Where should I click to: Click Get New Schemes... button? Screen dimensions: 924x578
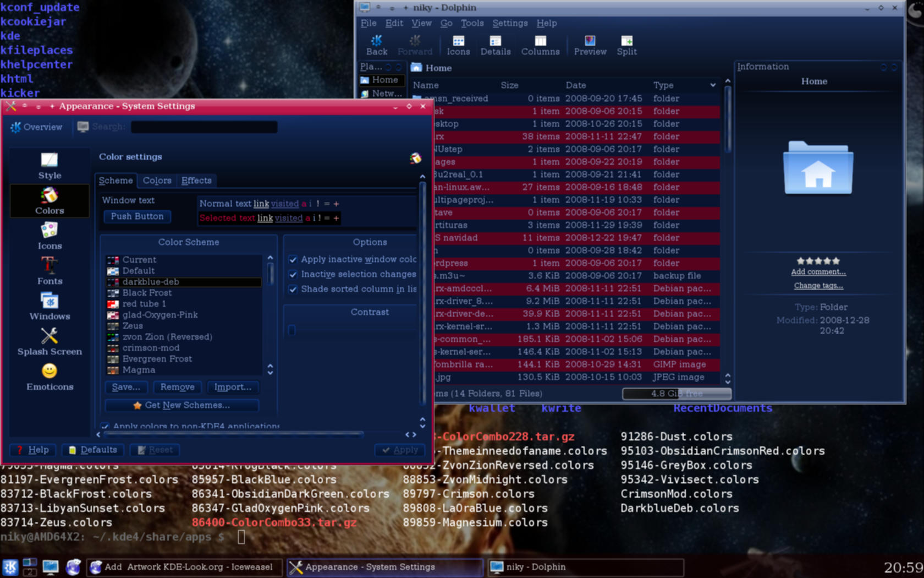tap(182, 405)
